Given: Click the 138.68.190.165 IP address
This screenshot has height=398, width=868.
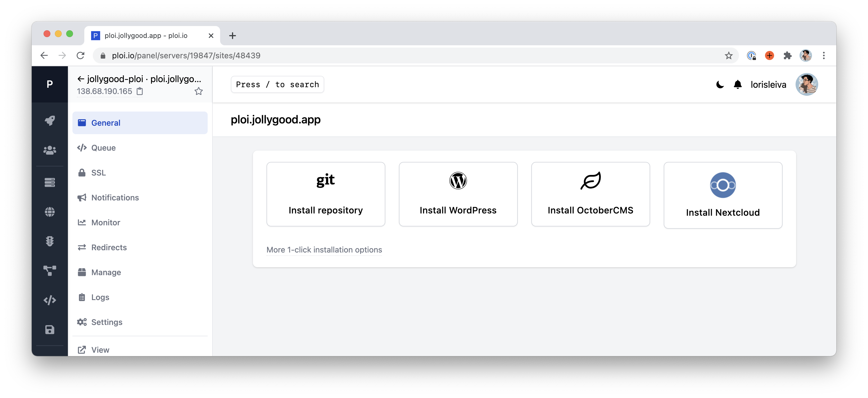Looking at the screenshot, I should 104,91.
